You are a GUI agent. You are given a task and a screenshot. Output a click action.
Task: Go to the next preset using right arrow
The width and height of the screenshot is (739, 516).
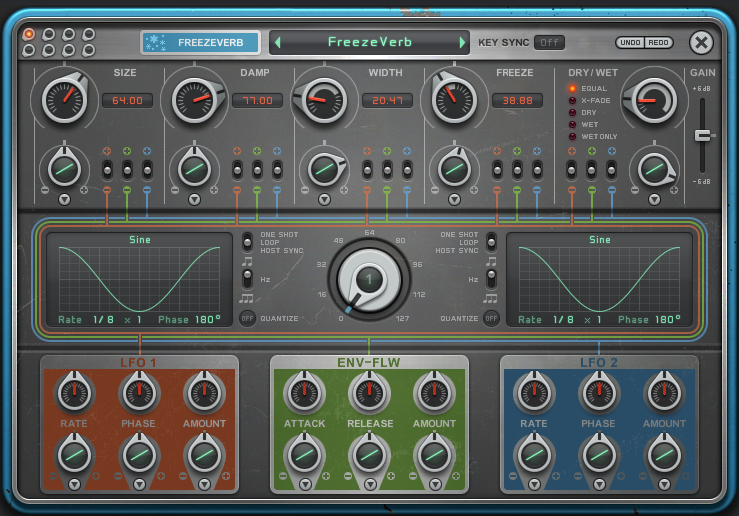pos(462,42)
